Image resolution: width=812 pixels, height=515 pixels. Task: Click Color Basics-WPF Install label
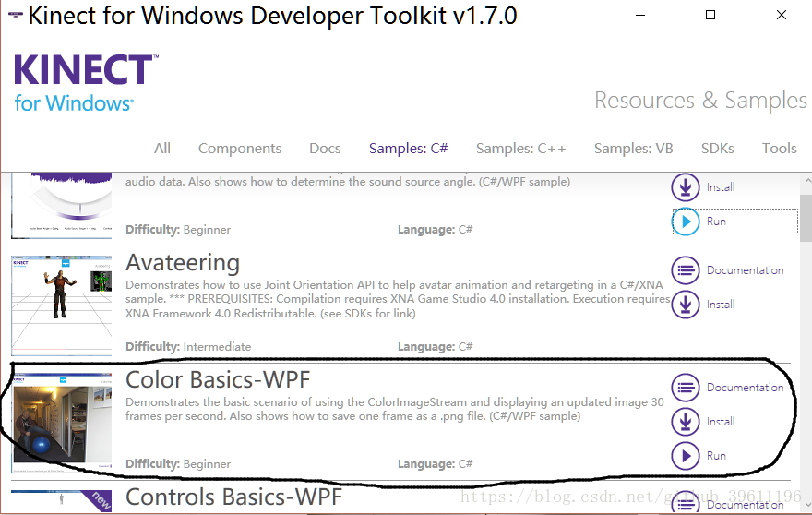pyautogui.click(x=721, y=422)
